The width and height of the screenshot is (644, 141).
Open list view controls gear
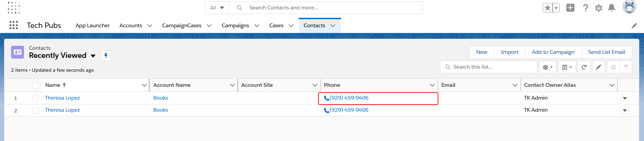[548, 67]
